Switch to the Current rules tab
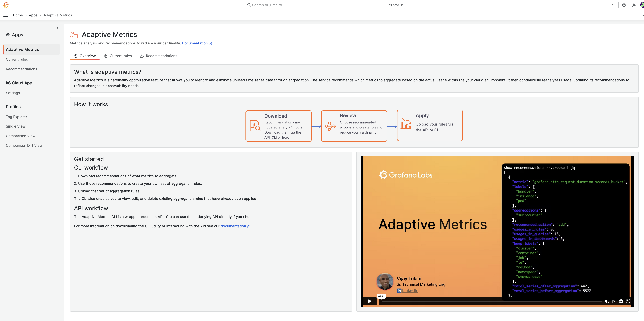Viewport: 644px width, 321px height. click(118, 56)
